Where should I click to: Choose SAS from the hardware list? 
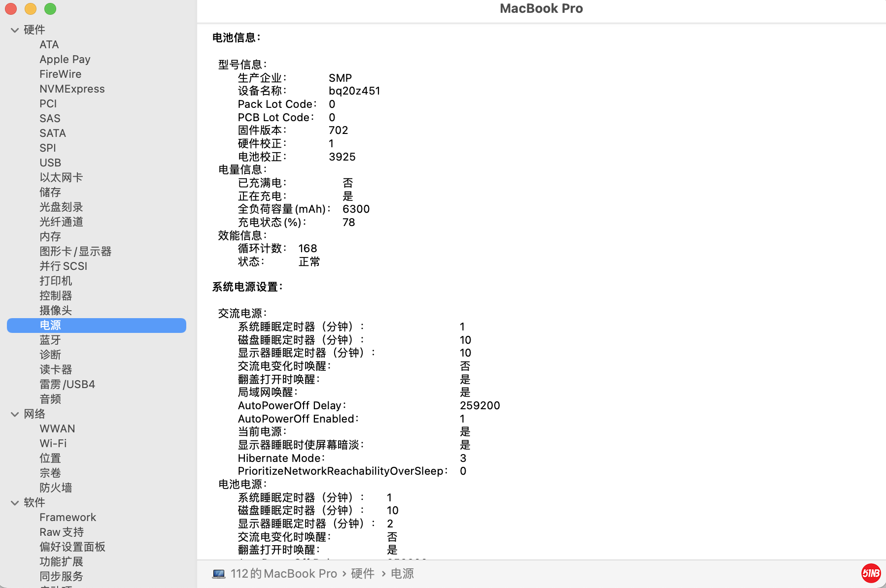(50, 119)
